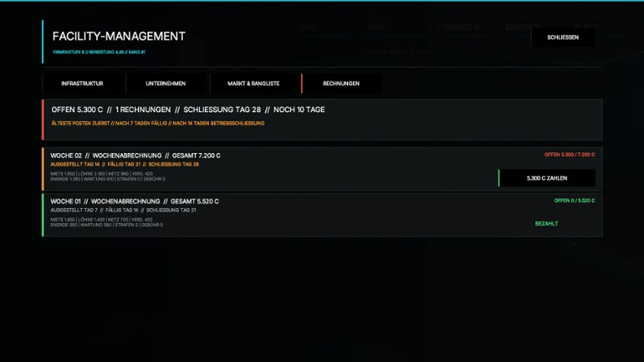This screenshot has height=362, width=644.
Task: Click the green Offen 0 / 5.520 C label
Action: (575, 201)
